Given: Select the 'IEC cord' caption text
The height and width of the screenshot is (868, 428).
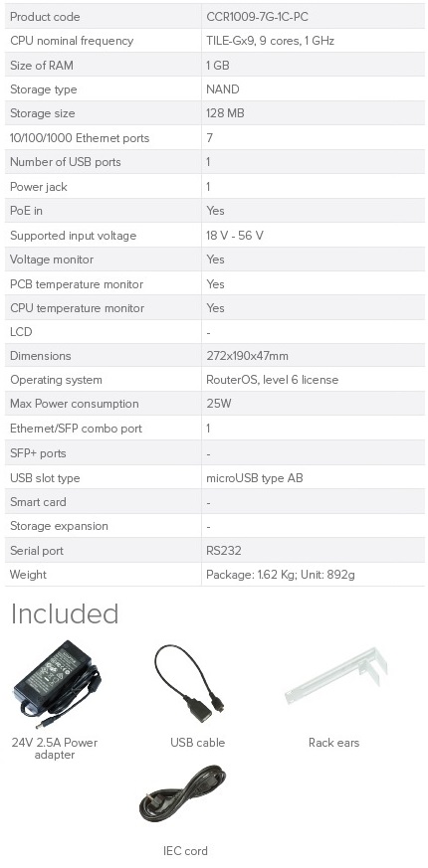Looking at the screenshot, I should tap(185, 851).
